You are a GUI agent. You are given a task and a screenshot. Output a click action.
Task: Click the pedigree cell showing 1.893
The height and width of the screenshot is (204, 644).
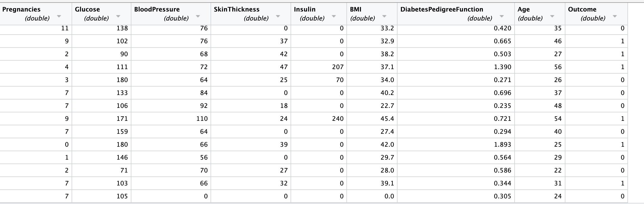click(x=456, y=144)
